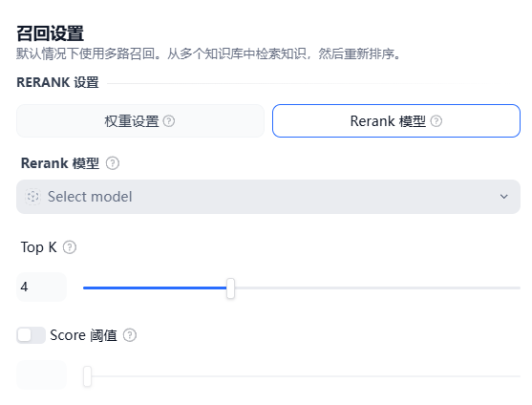The height and width of the screenshot is (405, 532).
Task: Expand model list via chevron arrow
Action: 504,197
